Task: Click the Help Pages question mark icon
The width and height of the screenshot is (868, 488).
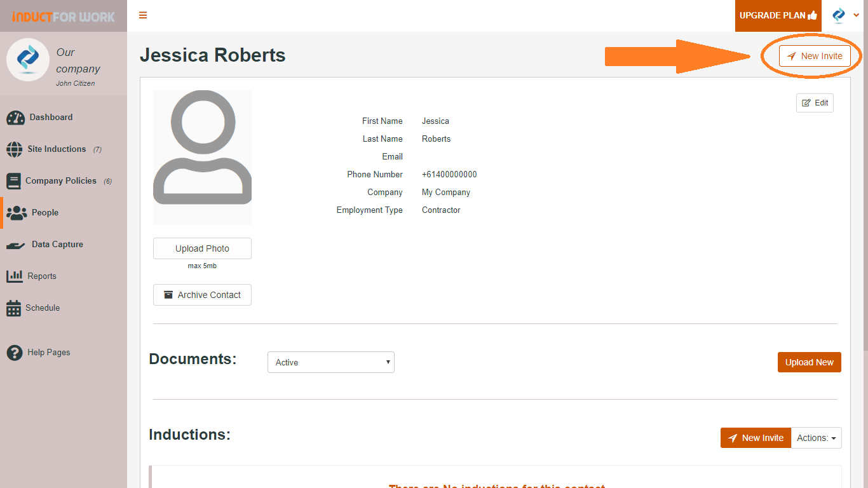Action: (x=15, y=353)
